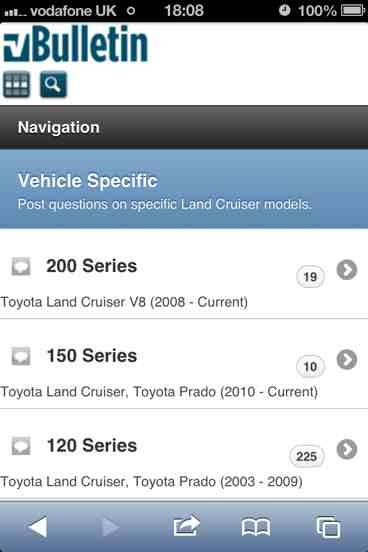The image size is (368, 552).
Task: Tap the forum status icon beside 120 Series
Action: (21, 446)
